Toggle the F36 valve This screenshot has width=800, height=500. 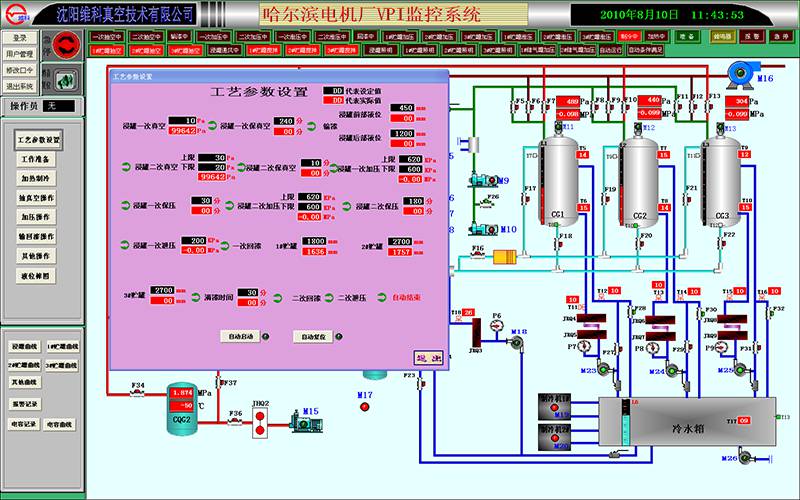tap(236, 422)
